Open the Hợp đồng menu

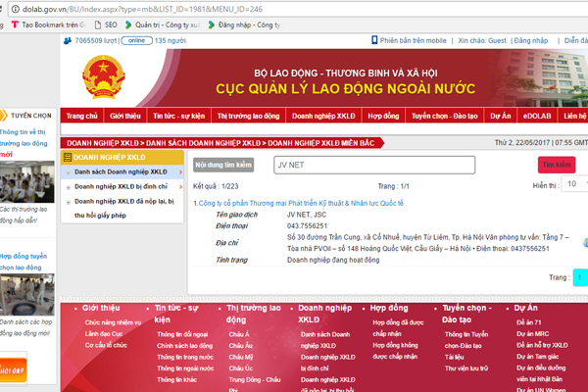(383, 116)
